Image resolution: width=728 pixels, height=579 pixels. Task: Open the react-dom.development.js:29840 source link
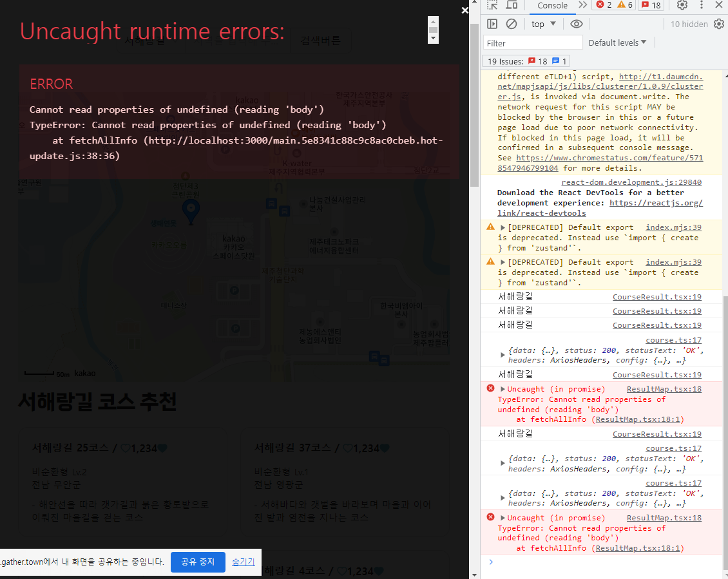pos(631,182)
